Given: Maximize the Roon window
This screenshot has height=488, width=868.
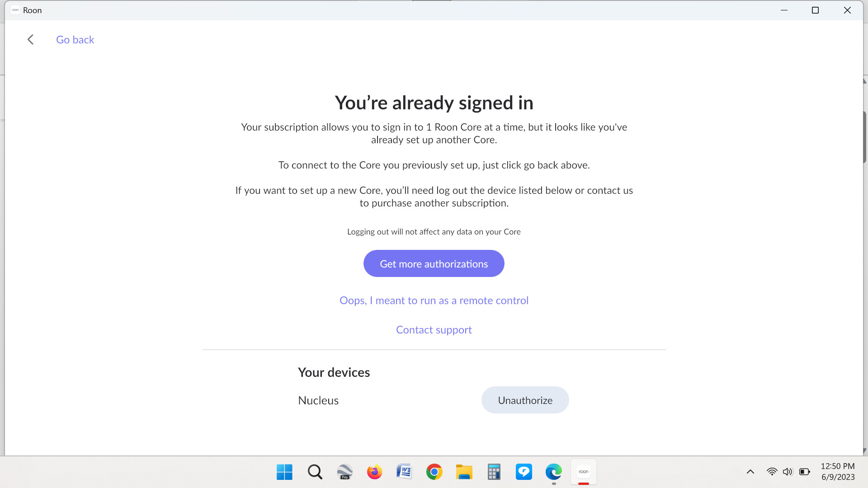Looking at the screenshot, I should [x=815, y=10].
